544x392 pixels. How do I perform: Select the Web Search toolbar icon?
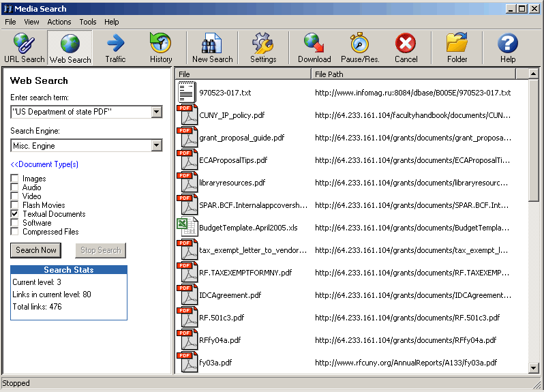click(x=70, y=48)
